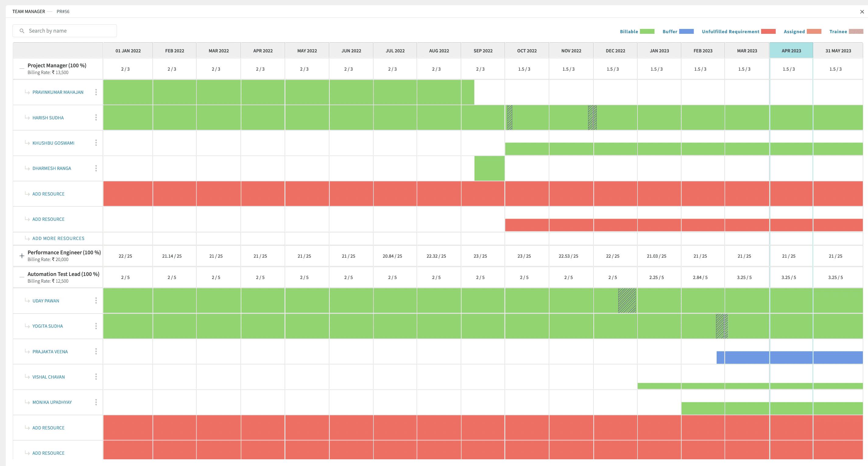Open kebab menu for Prajakta Veena

(96, 351)
